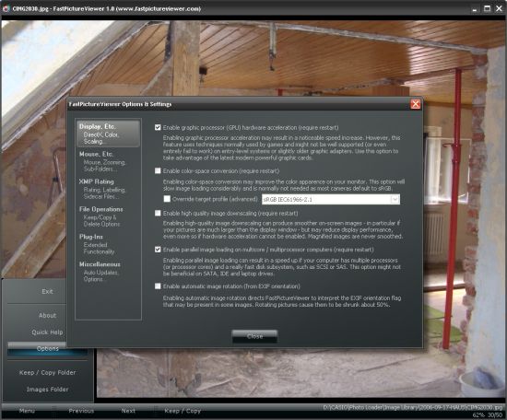This screenshot has height=420, width=507.
Task: Check Override target profile (advanced)
Action: (x=167, y=199)
